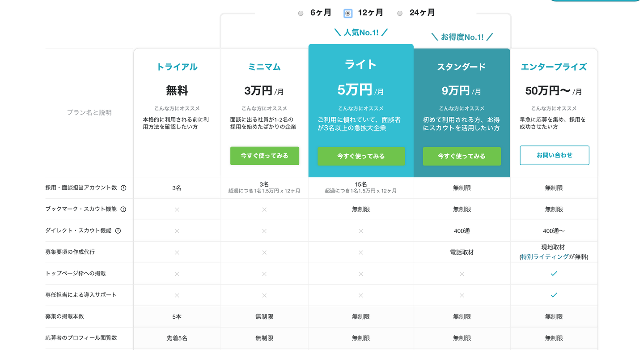Screen dimensions: 644x350
Task: Click Enterprise checkmark in 専任担当による導入サポート row
Action: click(x=554, y=295)
